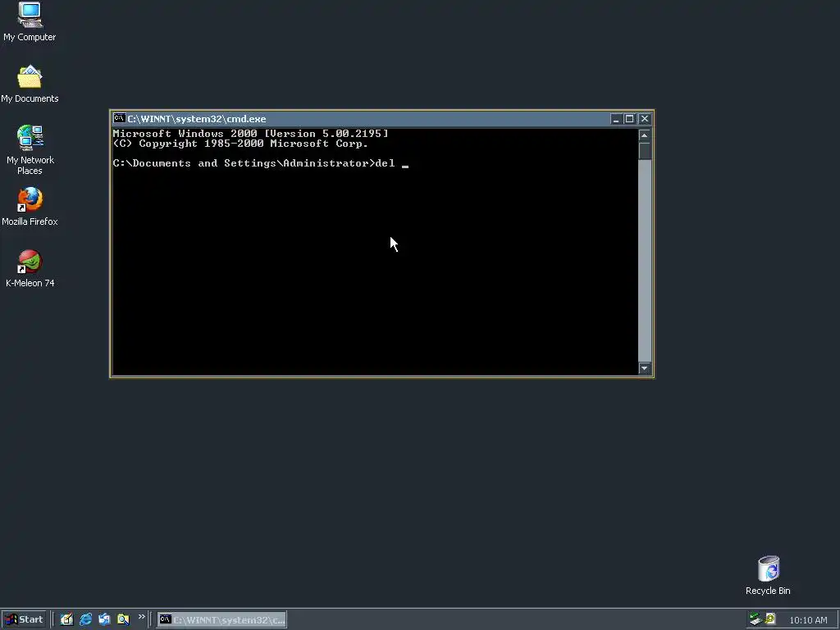Click the Safely Remove Hardware tray icon
Image resolution: width=840 pixels, height=630 pixels.
[756, 619]
